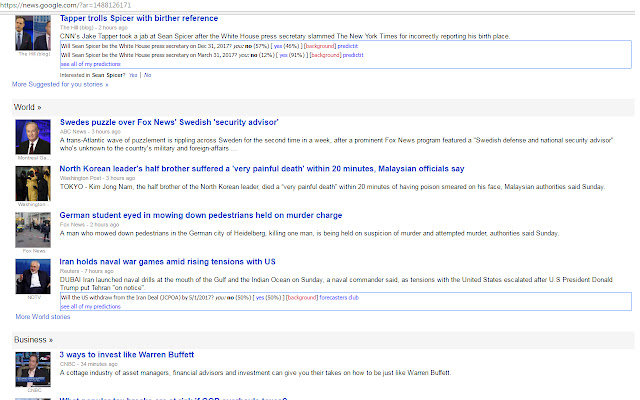Open the North Korea story thumbnail with hazmat suits
Viewport: 640px width, 400px height.
point(33,183)
